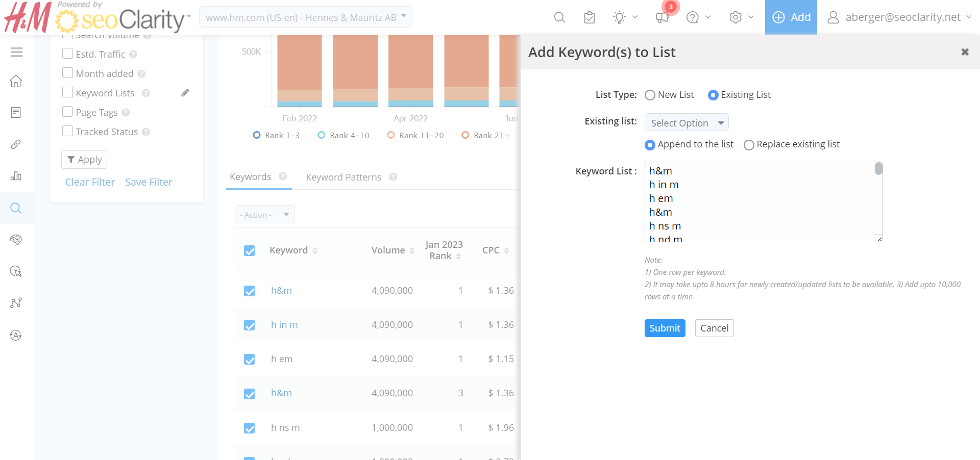The image size is (980, 460).
Task: Uncheck the h in m keyword row
Action: pos(250,325)
